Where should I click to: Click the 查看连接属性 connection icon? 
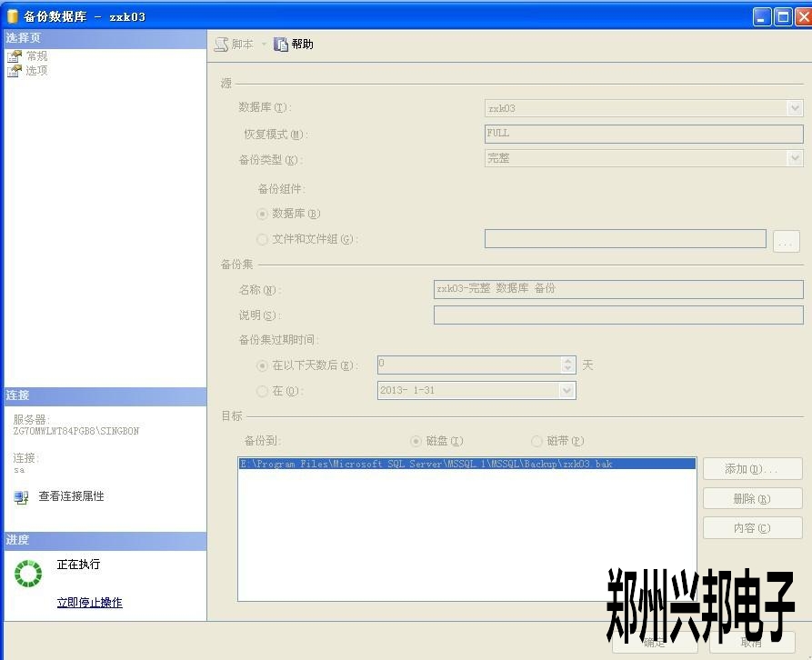(x=21, y=497)
